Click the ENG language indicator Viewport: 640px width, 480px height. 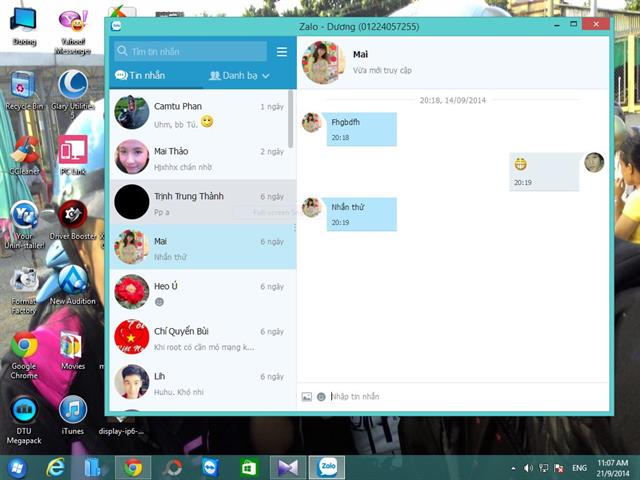click(580, 468)
